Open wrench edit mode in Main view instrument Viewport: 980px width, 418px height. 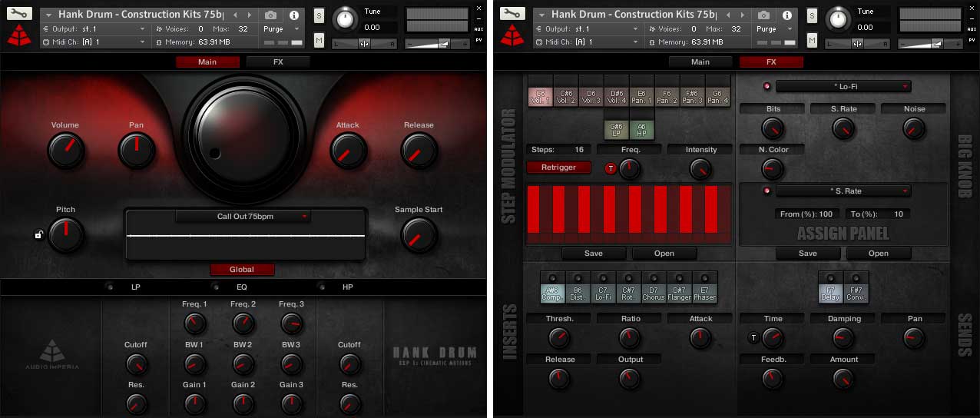[x=19, y=14]
